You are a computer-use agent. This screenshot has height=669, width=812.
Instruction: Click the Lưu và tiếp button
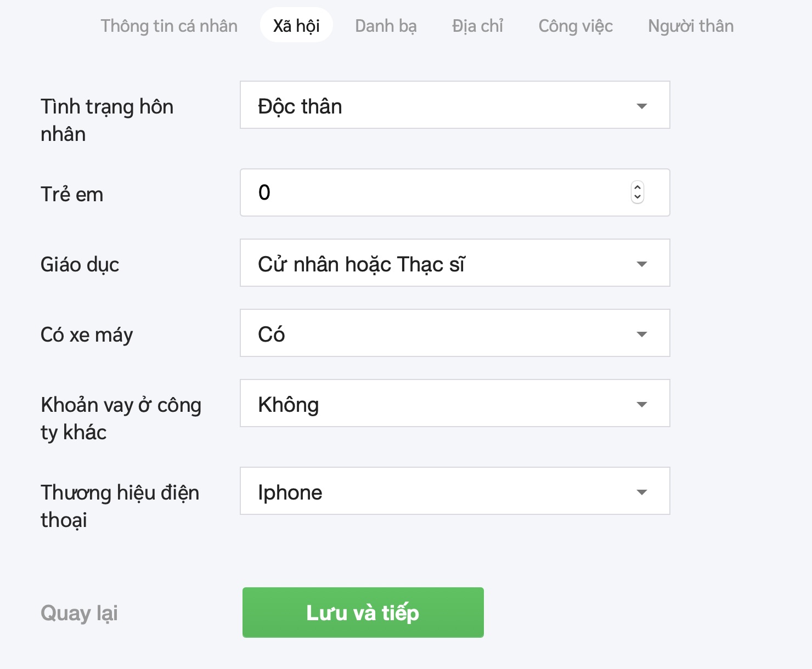tap(363, 613)
